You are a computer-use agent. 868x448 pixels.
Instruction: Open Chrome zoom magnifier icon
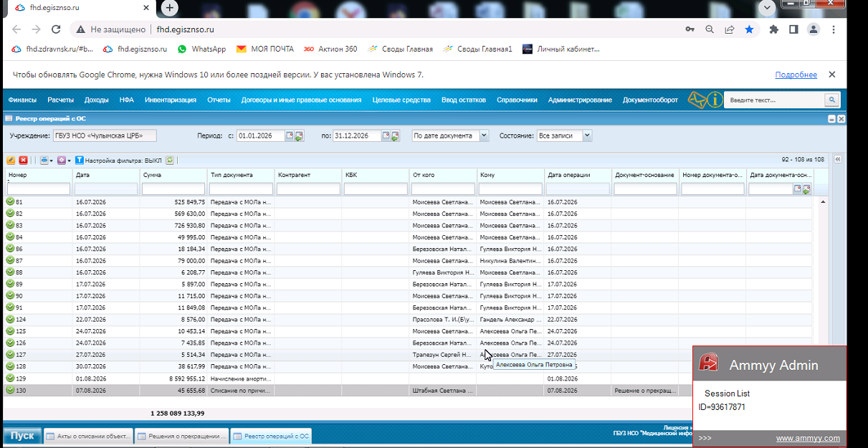[709, 29]
